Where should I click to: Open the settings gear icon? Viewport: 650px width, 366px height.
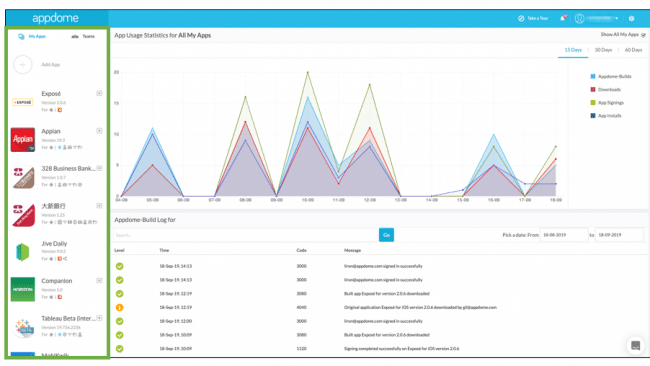631,18
